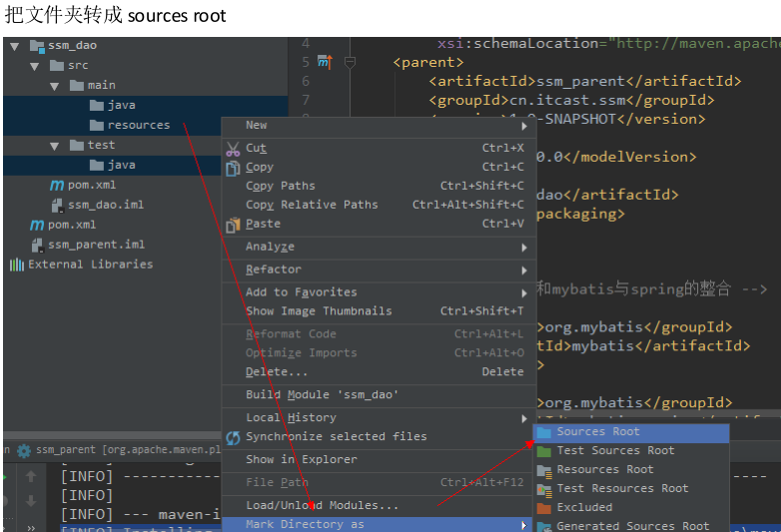Expand the Local History submenu arrow
This screenshot has width=781, height=532.
(524, 418)
